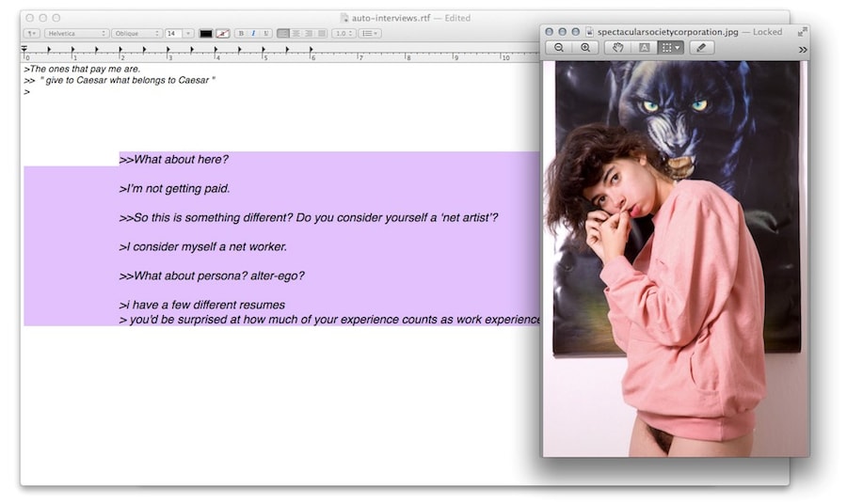The height and width of the screenshot is (504, 847).
Task: Expand the font size 14 combo box
Action: [188, 34]
